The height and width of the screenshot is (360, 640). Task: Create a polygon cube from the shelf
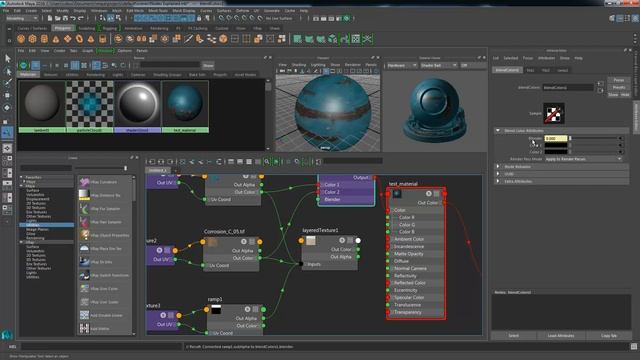tap(33, 39)
